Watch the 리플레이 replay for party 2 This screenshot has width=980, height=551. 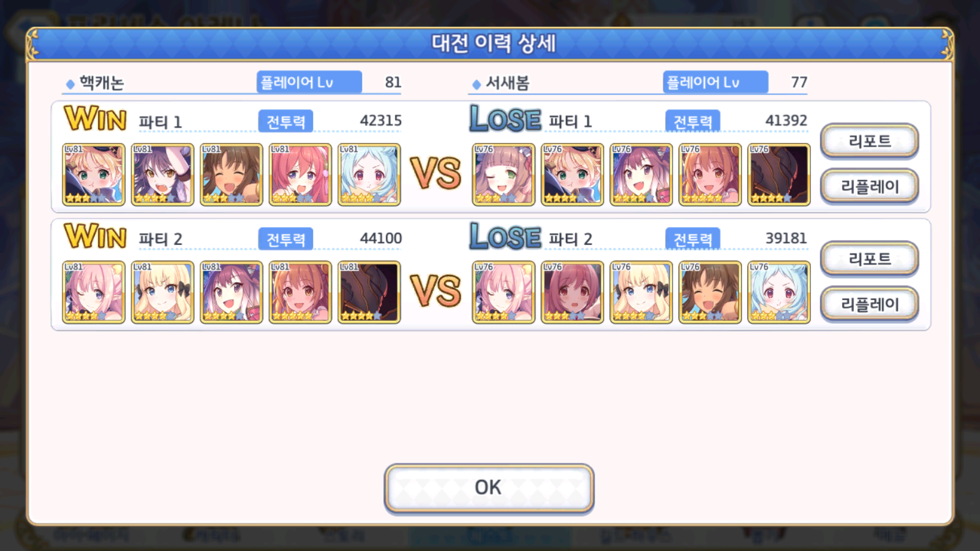[869, 304]
